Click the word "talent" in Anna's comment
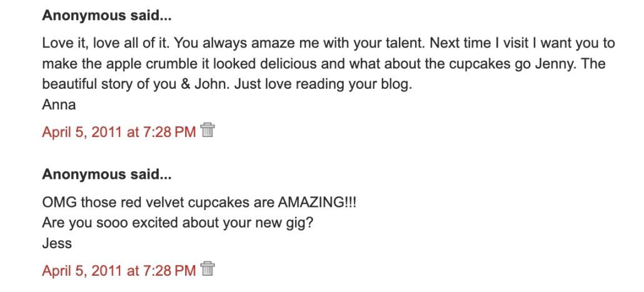Viewport: 644px width, 292px height. pos(403,44)
